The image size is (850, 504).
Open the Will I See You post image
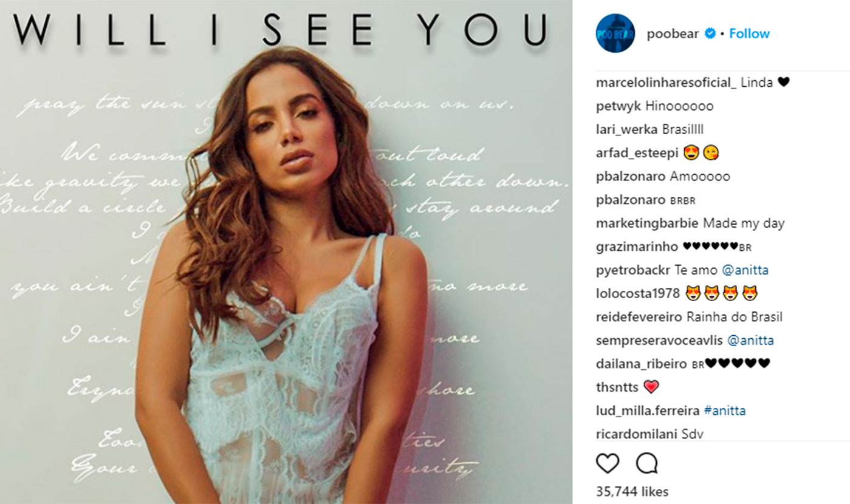pos(286,252)
